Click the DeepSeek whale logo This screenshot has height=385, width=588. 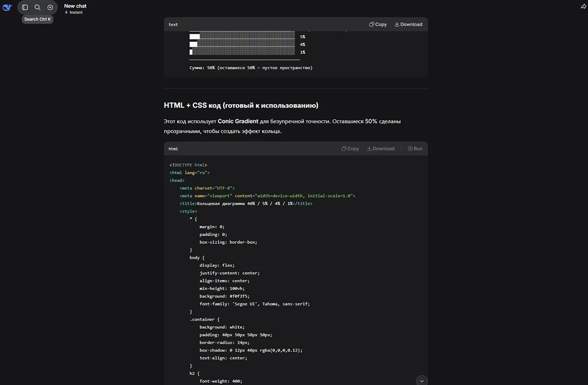pos(7,7)
